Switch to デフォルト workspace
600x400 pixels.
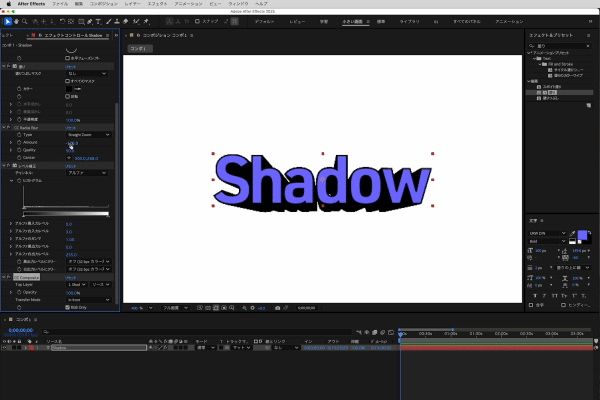tap(264, 22)
